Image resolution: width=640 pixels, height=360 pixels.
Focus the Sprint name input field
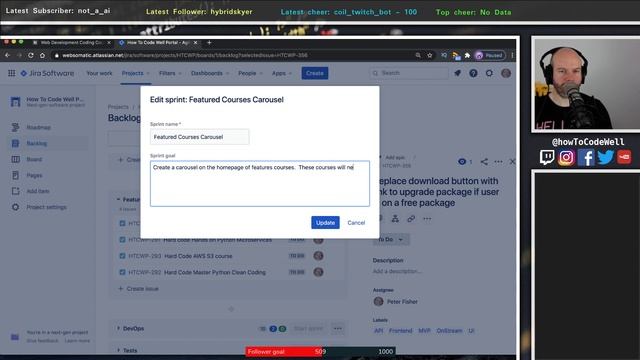point(199,137)
